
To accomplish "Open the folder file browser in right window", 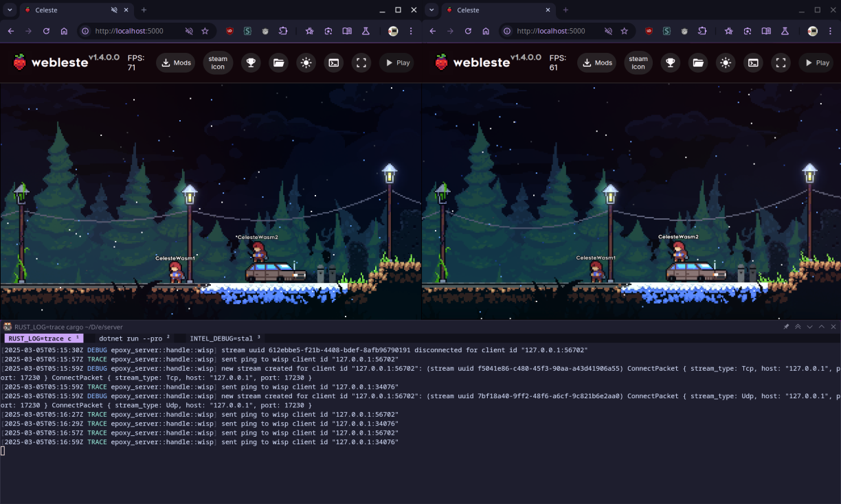I will coord(698,62).
